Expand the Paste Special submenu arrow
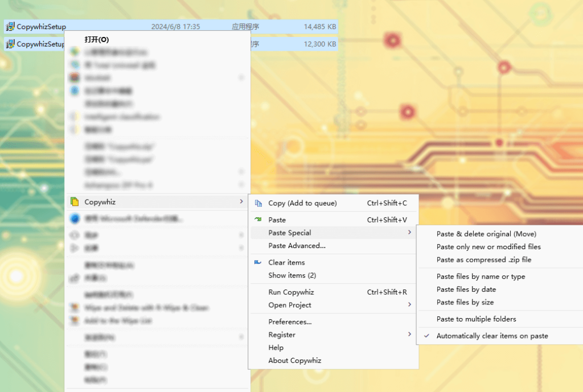This screenshot has width=583, height=392. pos(410,232)
